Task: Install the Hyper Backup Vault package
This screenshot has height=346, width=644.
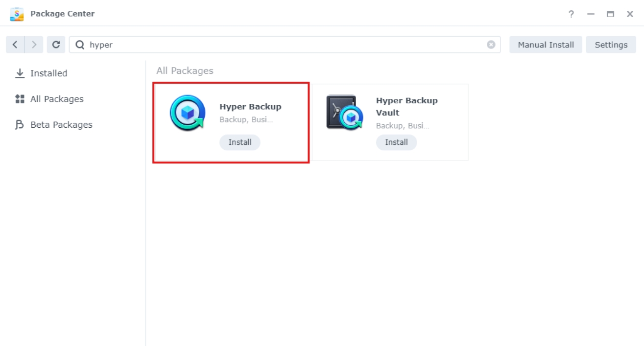Action: 396,142
